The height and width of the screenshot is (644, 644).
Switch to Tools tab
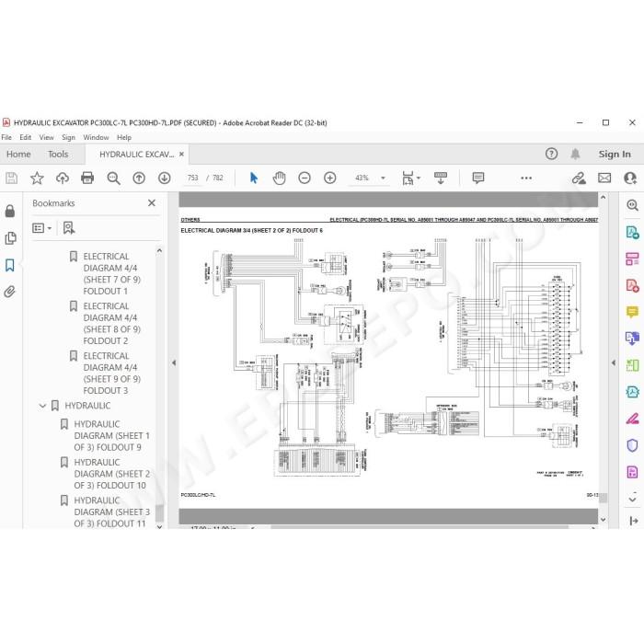58,154
